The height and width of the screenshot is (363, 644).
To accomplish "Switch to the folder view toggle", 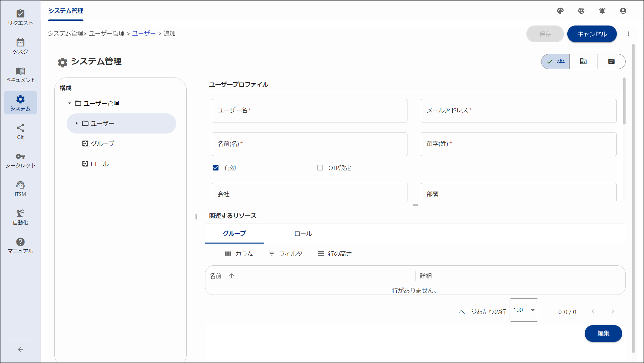I will point(611,61).
